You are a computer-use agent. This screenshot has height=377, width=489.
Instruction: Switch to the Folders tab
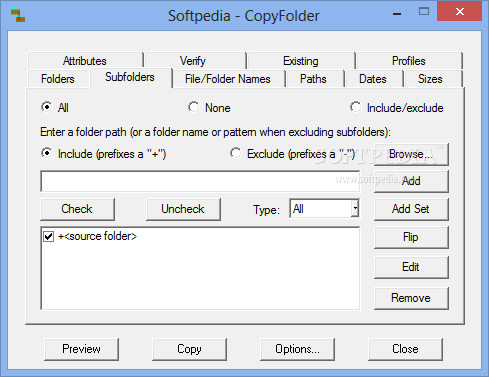click(x=58, y=79)
